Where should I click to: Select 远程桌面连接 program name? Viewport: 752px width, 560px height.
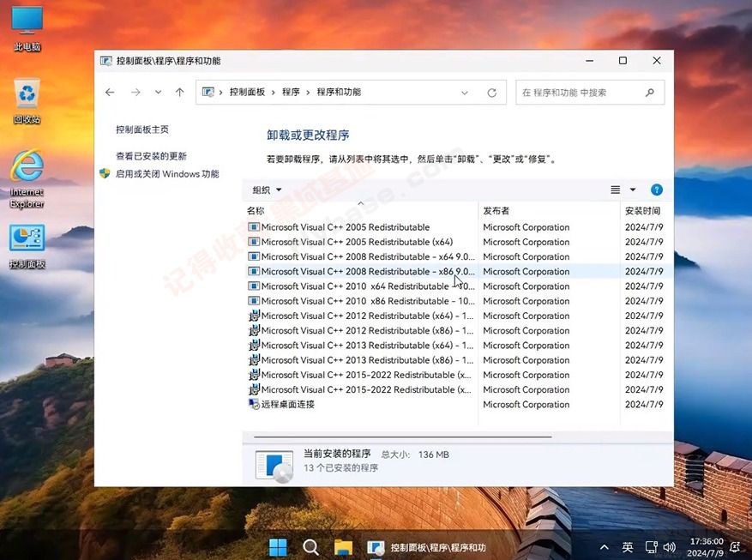288,404
